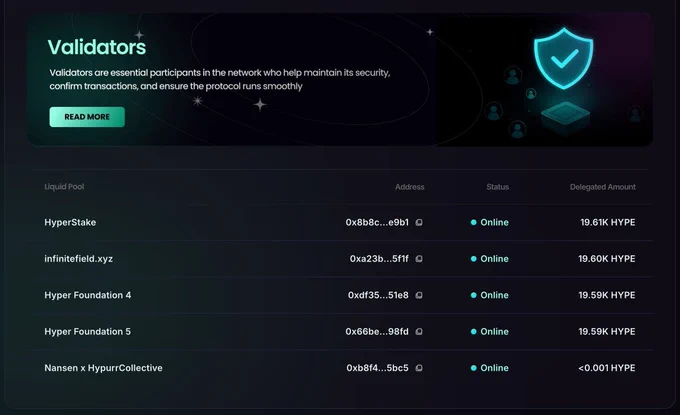Click the Validators banner heading
The image size is (680, 415).
pos(97,47)
